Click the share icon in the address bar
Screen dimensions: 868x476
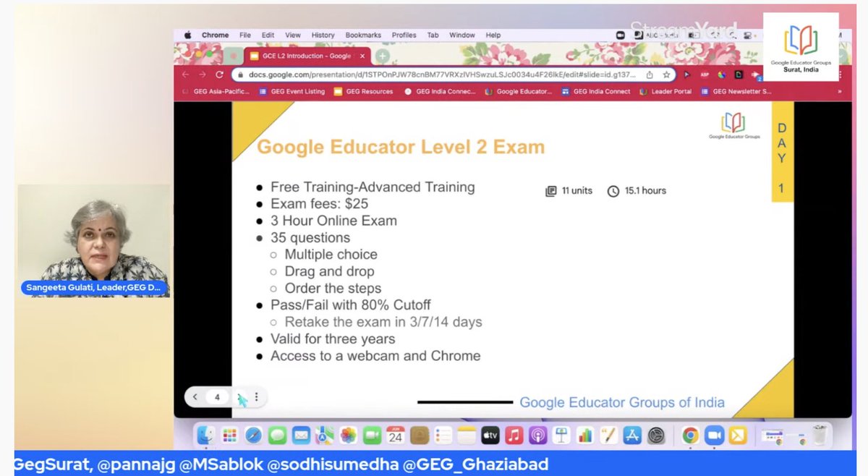[650, 75]
